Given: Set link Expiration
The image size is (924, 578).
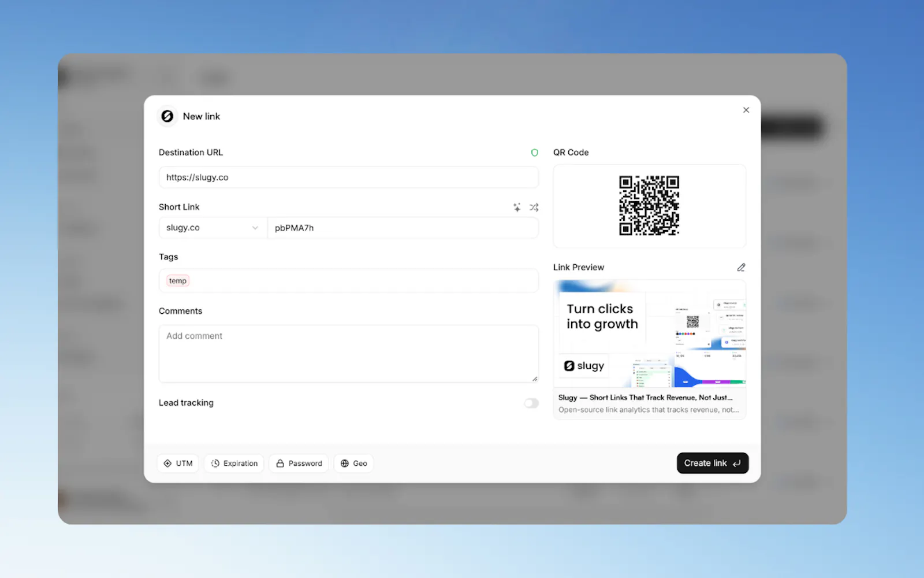Looking at the screenshot, I should [x=234, y=464].
